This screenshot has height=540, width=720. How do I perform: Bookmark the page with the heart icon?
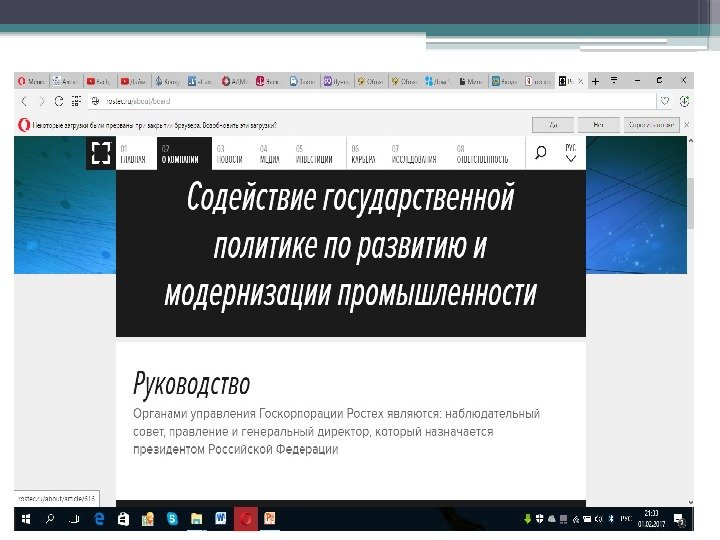click(x=665, y=101)
